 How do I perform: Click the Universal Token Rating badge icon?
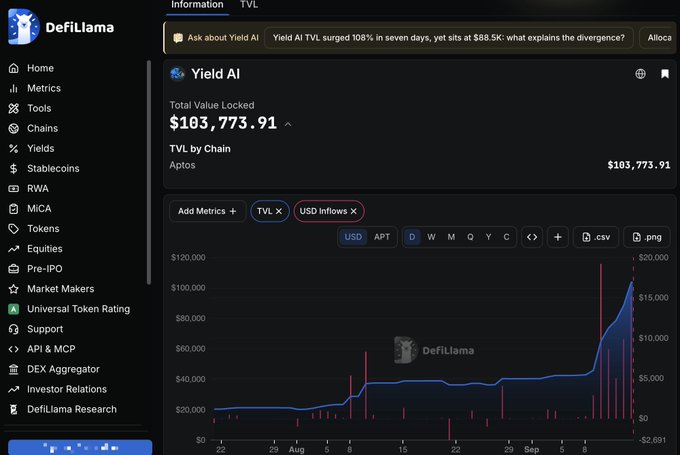click(x=13, y=309)
